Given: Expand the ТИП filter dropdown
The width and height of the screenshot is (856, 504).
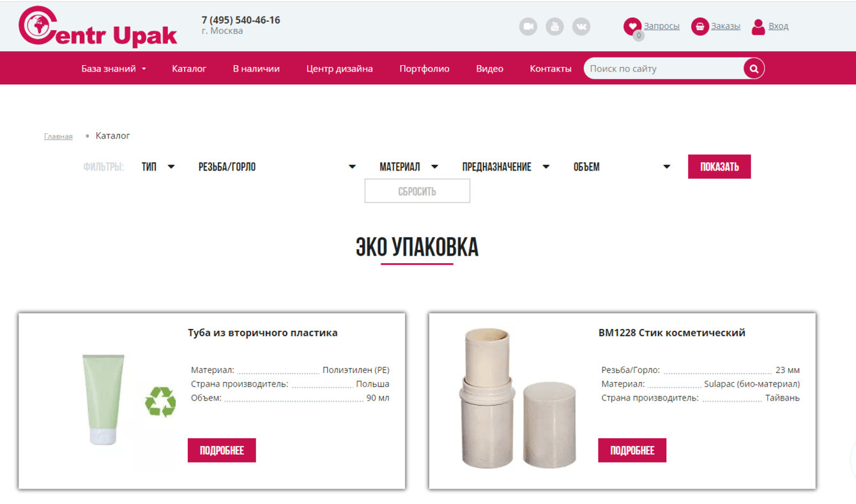Looking at the screenshot, I should [x=158, y=167].
